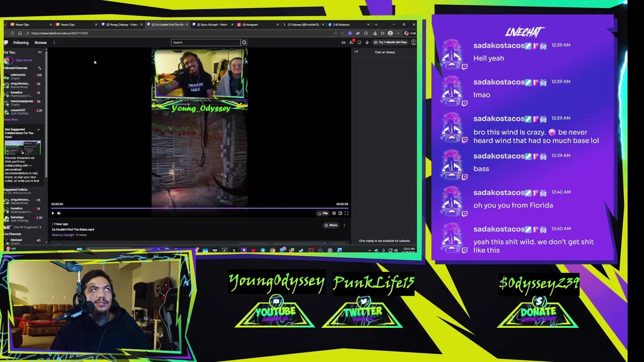644x362 pixels.
Task: Enter fullscreen on the video player
Action: tap(346, 213)
